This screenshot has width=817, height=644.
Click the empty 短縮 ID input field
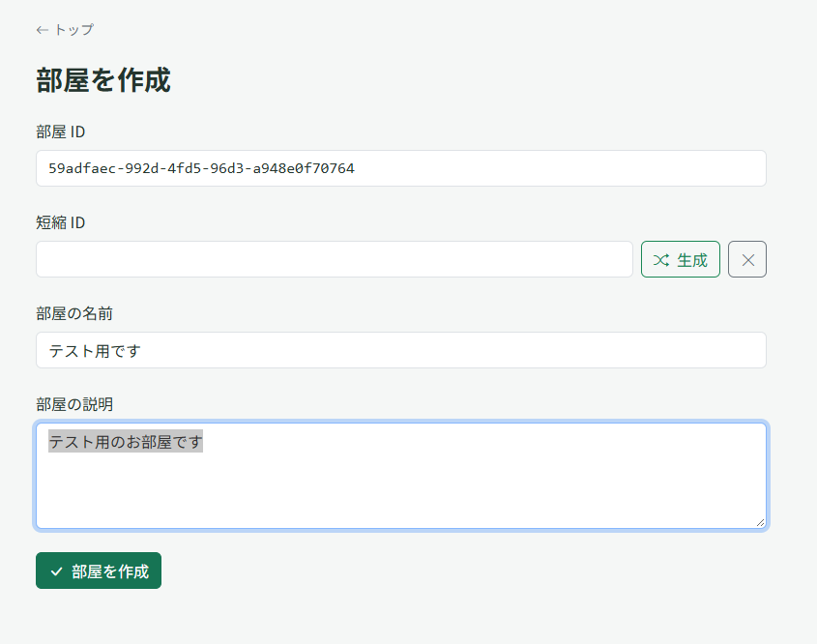335,259
